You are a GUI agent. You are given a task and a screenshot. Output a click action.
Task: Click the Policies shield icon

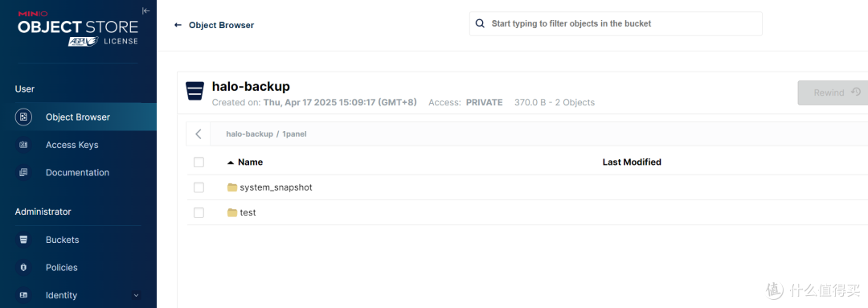[23, 268]
